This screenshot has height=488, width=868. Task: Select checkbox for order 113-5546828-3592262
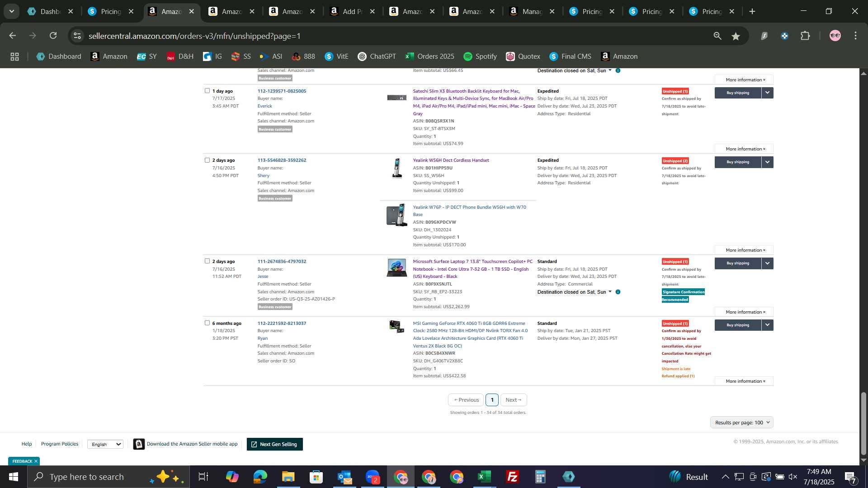click(x=207, y=160)
